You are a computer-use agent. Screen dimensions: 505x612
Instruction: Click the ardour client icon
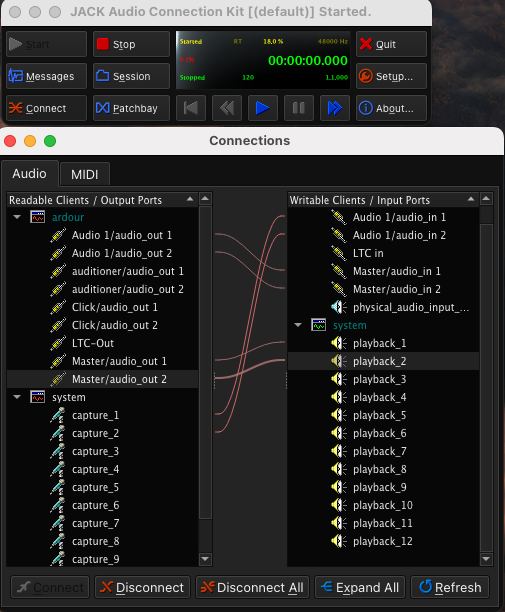tap(38, 217)
